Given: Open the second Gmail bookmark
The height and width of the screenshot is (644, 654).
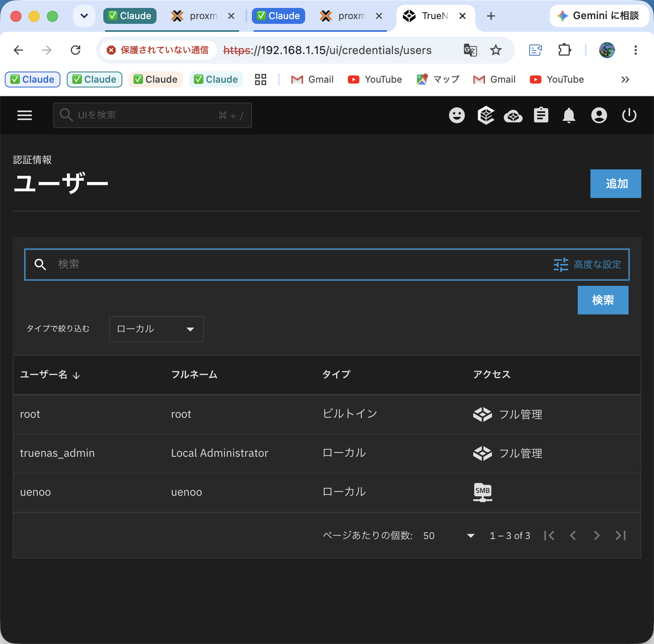Looking at the screenshot, I should point(495,80).
